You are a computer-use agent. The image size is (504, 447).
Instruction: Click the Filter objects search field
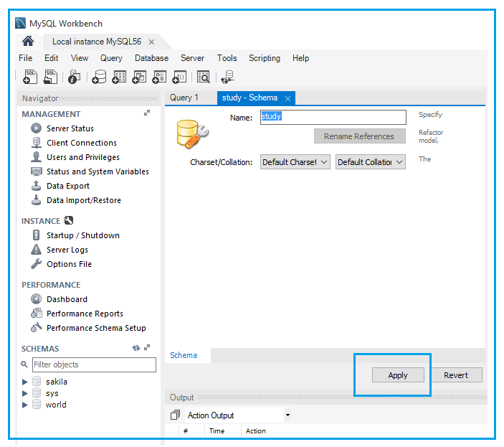click(x=94, y=364)
